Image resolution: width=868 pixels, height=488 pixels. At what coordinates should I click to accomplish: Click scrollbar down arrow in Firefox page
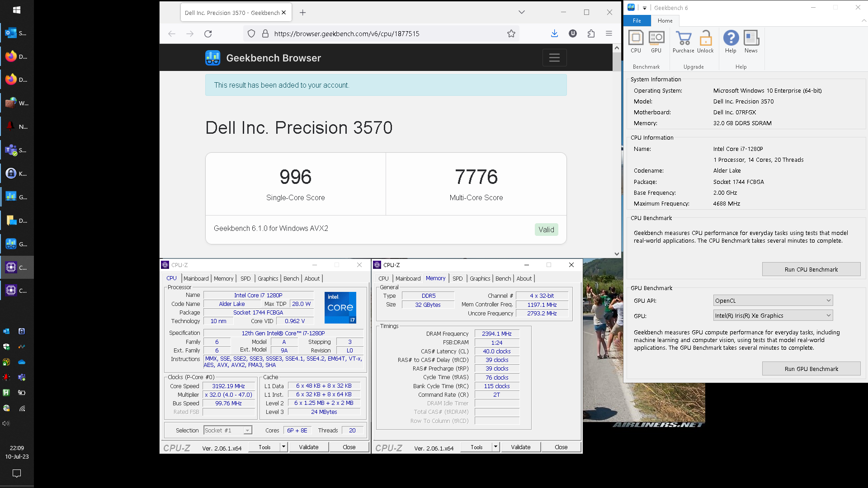pos(617,254)
